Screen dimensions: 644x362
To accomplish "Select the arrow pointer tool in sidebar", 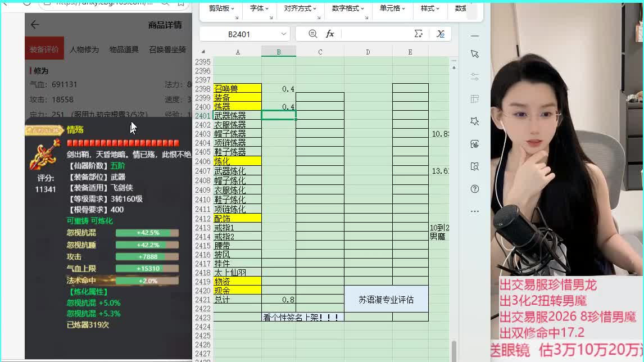I will coord(475,54).
